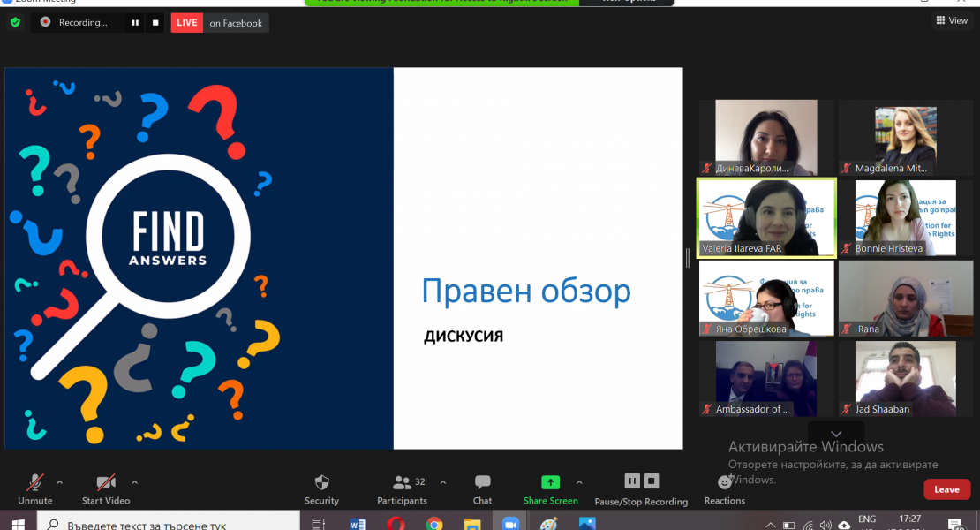This screenshot has width=980, height=530.
Task: Open Photos app from the taskbar
Action: click(x=587, y=524)
